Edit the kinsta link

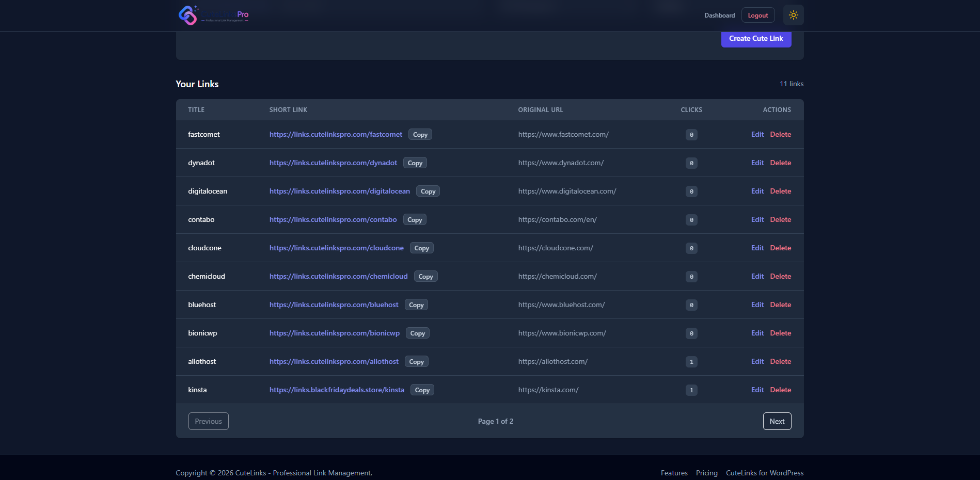[757, 390]
